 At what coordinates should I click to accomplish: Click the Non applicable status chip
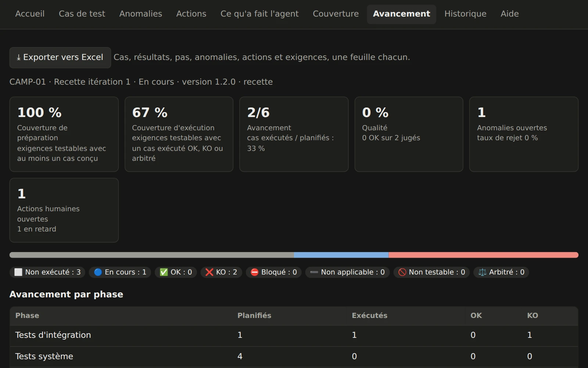pos(347,272)
